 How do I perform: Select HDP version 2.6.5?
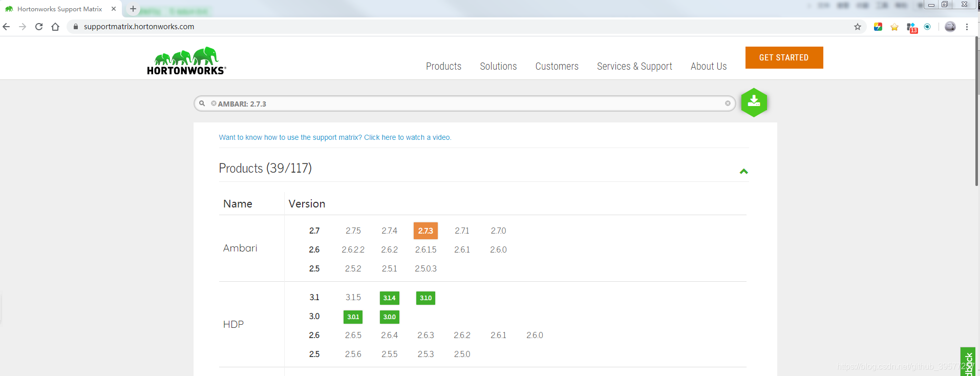[x=353, y=335]
